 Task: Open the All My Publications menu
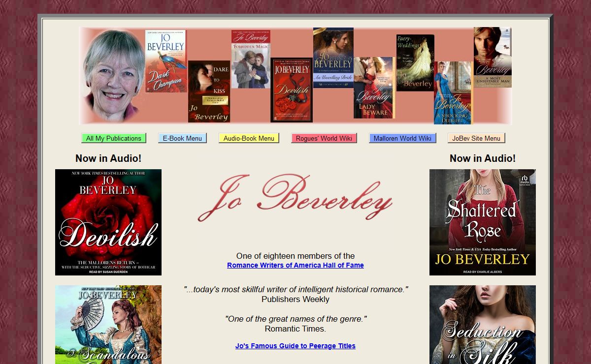(114, 138)
